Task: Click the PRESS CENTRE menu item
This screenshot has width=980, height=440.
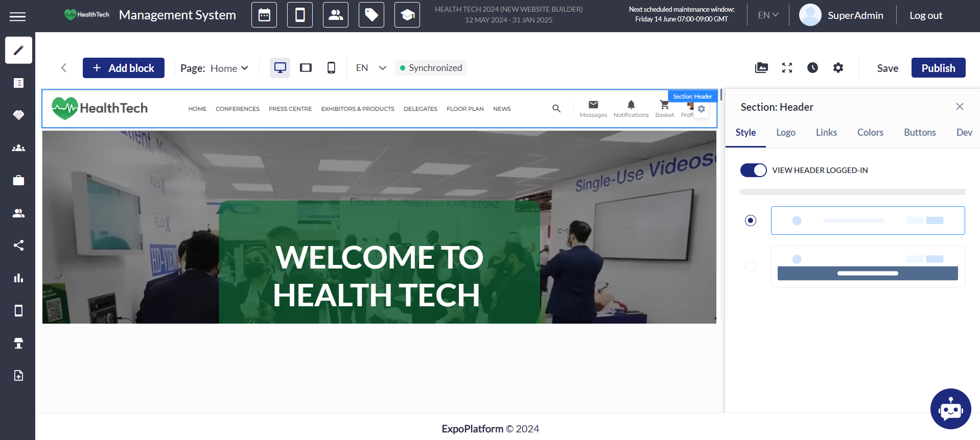Action: click(290, 109)
